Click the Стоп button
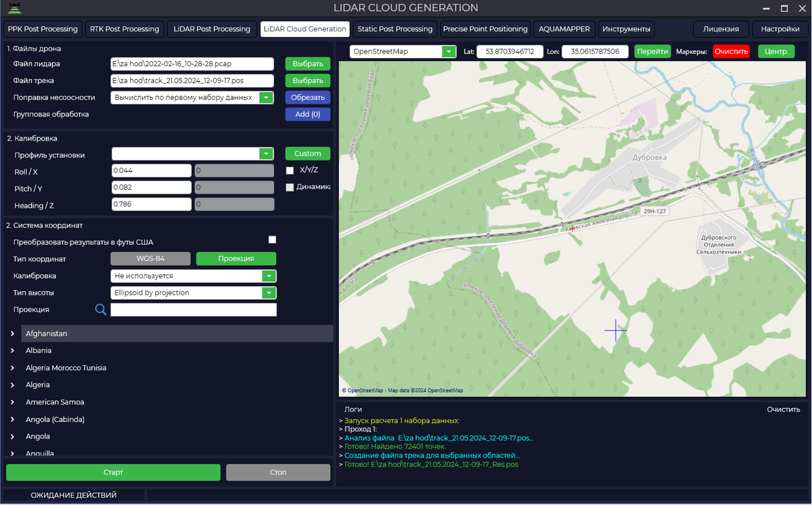Viewport: 812px width, 505px height. 278,473
